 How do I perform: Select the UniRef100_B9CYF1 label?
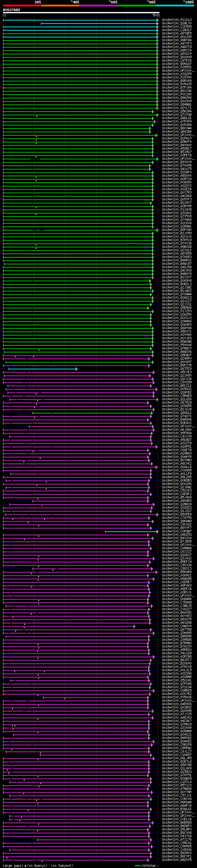pos(176,856)
